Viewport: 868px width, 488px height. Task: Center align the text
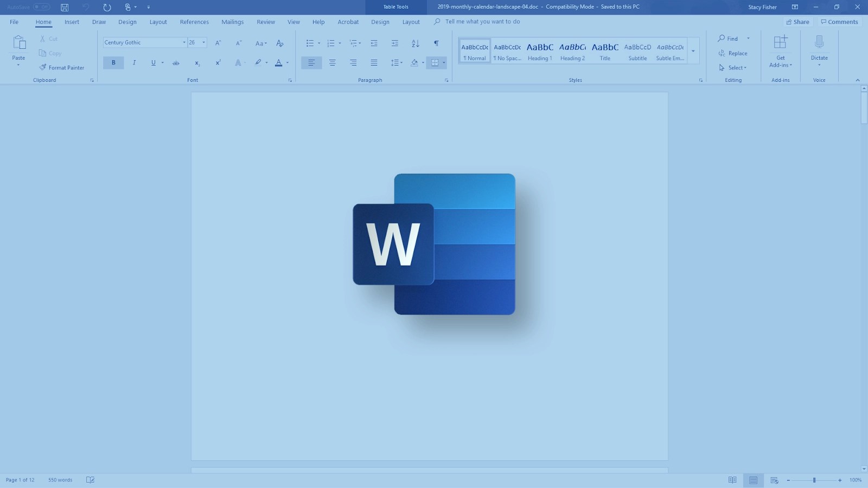tap(332, 62)
